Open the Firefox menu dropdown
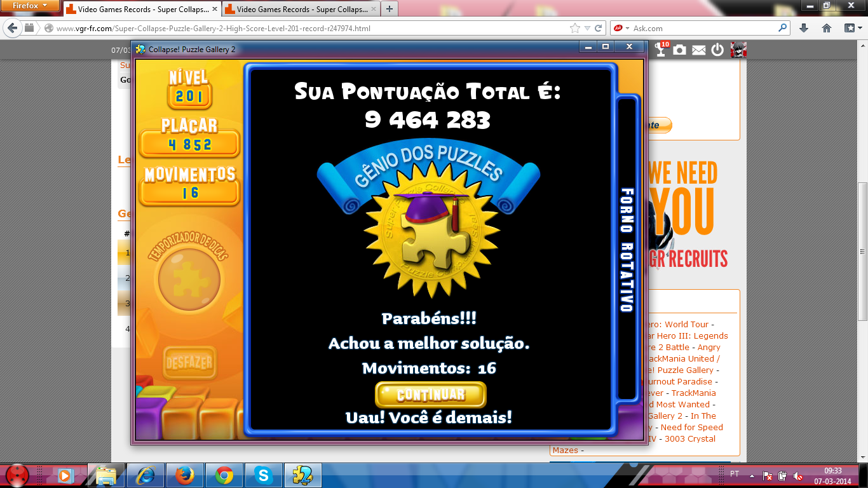This screenshot has height=488, width=868. [30, 6]
